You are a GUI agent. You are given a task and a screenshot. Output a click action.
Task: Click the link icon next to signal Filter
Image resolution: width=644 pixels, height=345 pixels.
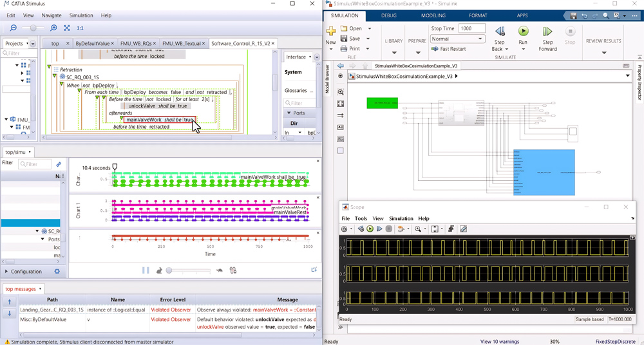click(59, 164)
